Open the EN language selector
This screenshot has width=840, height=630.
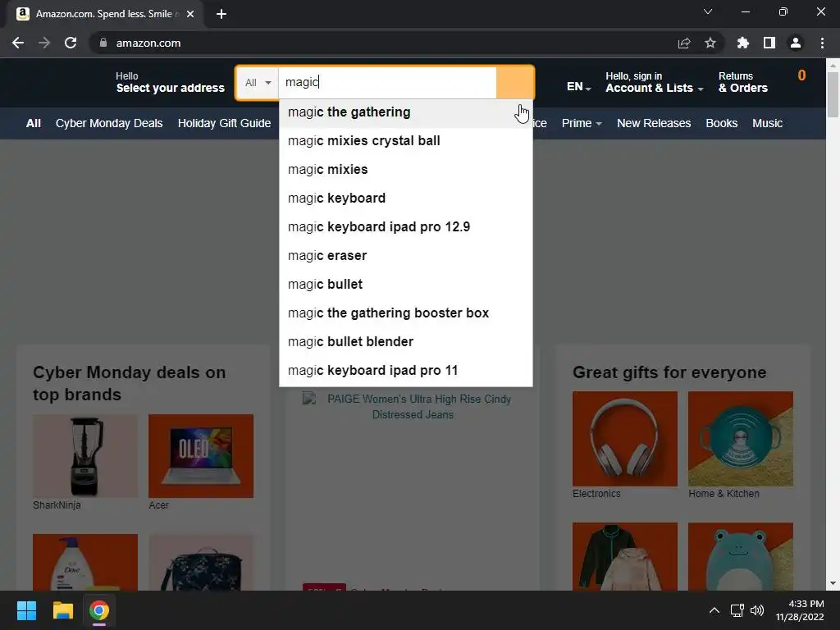click(x=578, y=87)
